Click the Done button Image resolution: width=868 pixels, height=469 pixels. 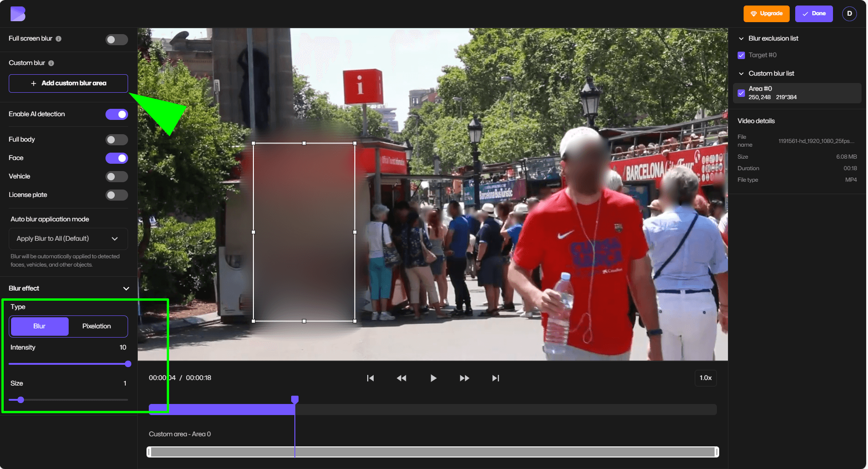(814, 13)
